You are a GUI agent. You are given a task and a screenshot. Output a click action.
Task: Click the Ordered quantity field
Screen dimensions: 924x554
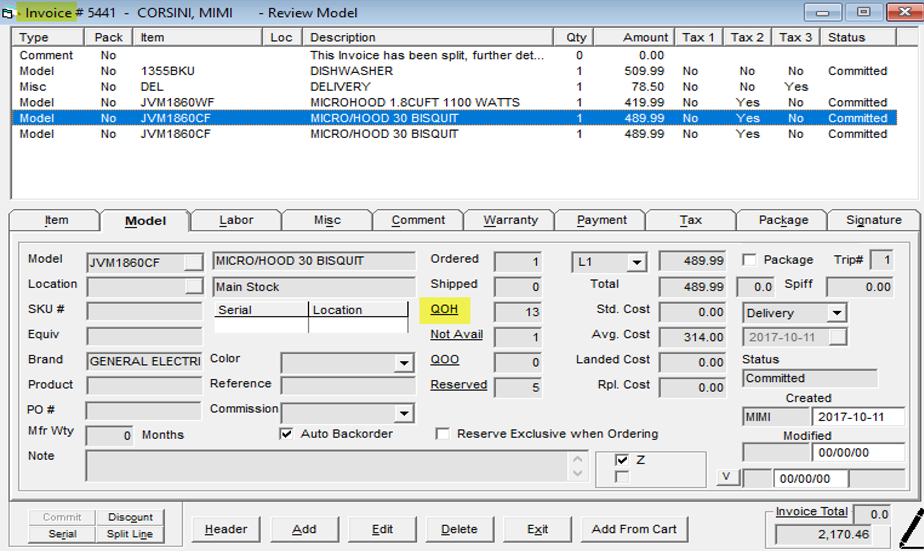point(518,262)
